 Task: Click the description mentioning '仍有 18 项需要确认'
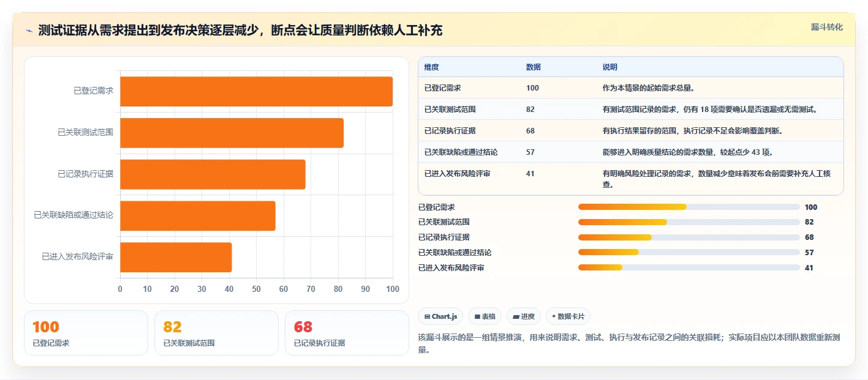pyautogui.click(x=711, y=110)
